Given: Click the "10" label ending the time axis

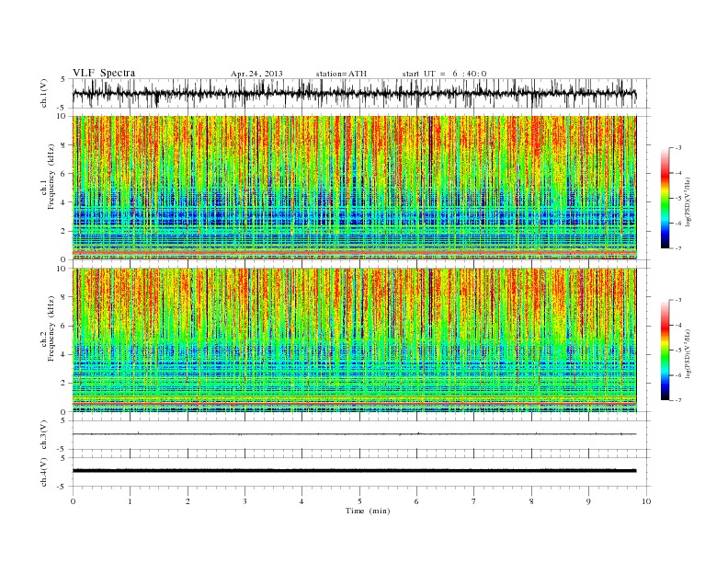Looking at the screenshot, I should tap(646, 501).
